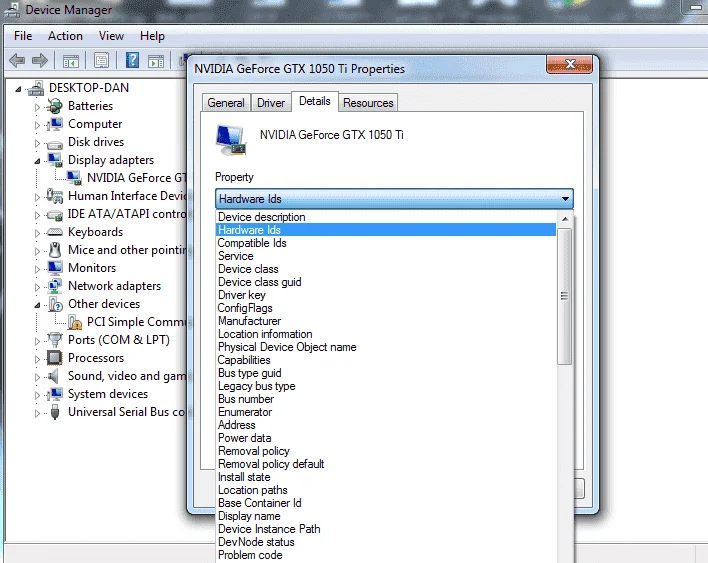Click the Display adapters category icon
The width and height of the screenshot is (708, 563).
tap(55, 160)
